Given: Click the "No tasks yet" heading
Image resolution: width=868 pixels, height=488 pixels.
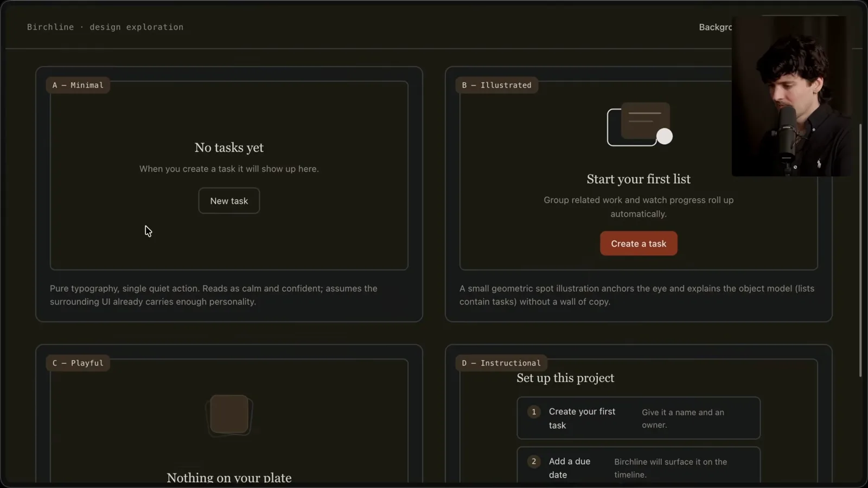Looking at the screenshot, I should tap(229, 147).
